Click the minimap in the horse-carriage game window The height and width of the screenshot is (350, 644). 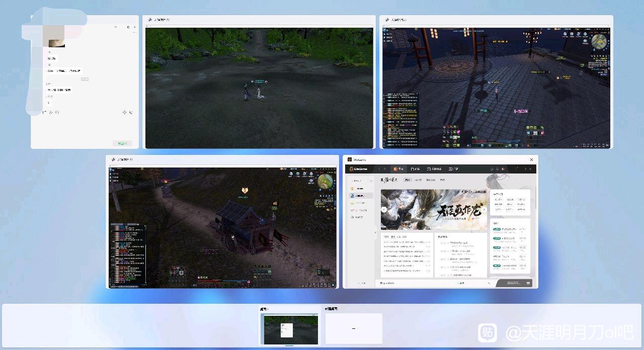(x=326, y=182)
